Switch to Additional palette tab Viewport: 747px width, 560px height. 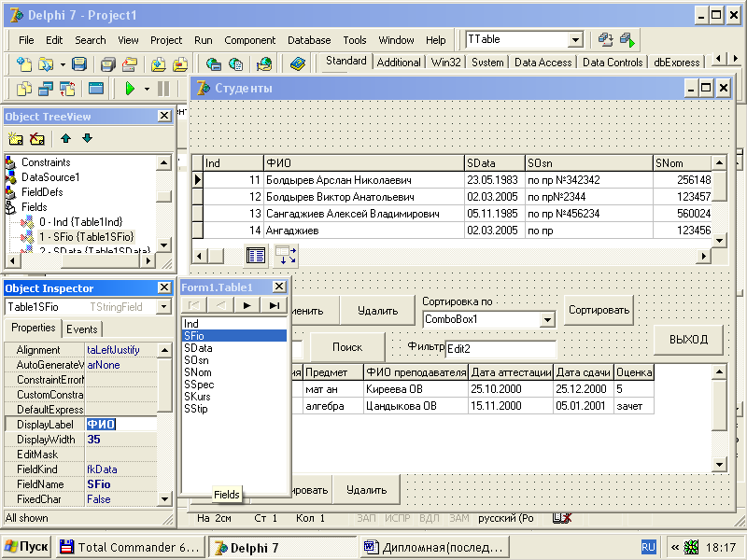(399, 63)
